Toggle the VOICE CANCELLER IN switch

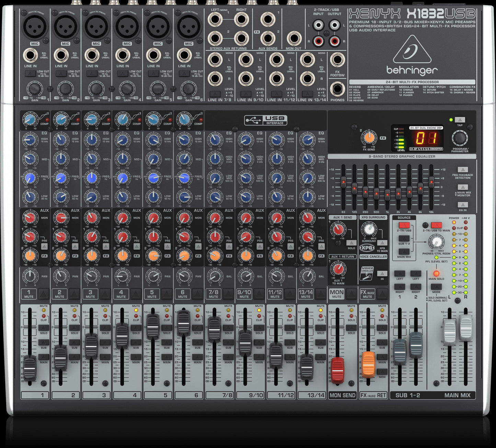[x=382, y=273]
